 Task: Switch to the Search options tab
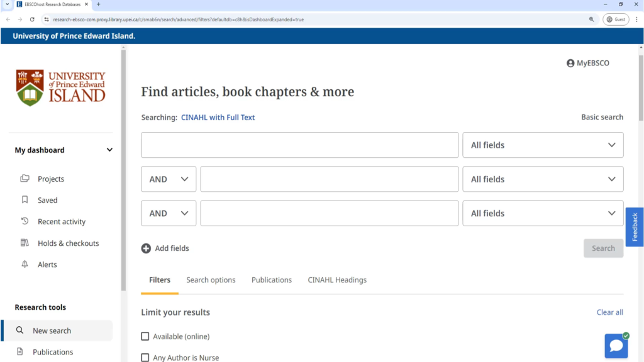click(x=211, y=280)
